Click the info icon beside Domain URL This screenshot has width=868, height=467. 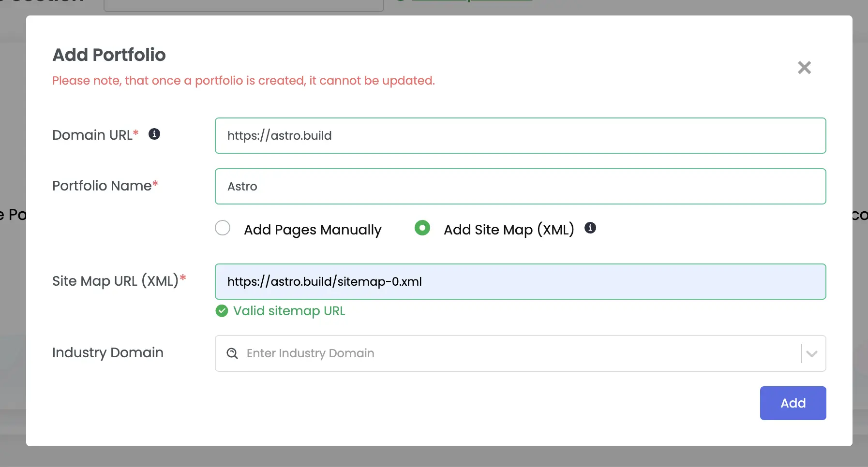154,134
